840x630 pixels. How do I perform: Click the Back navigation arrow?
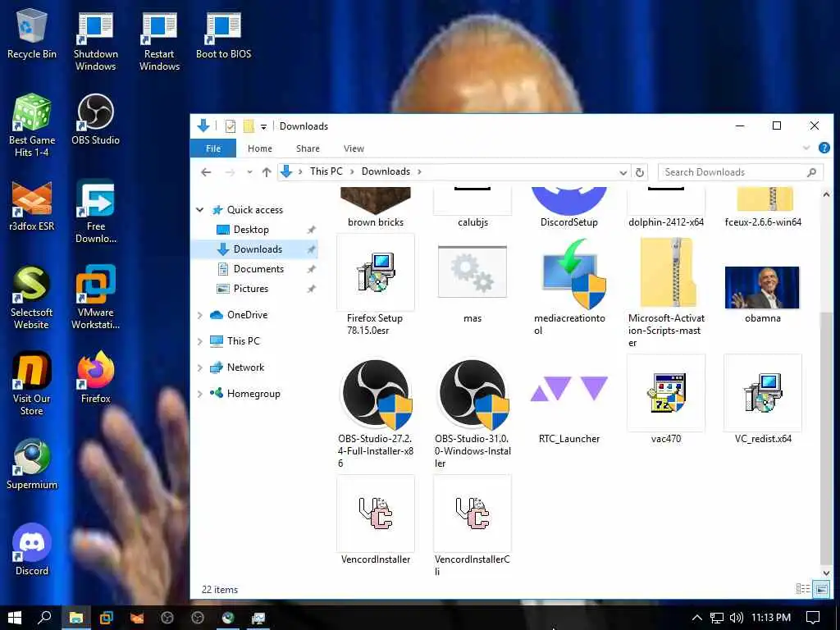coord(206,172)
